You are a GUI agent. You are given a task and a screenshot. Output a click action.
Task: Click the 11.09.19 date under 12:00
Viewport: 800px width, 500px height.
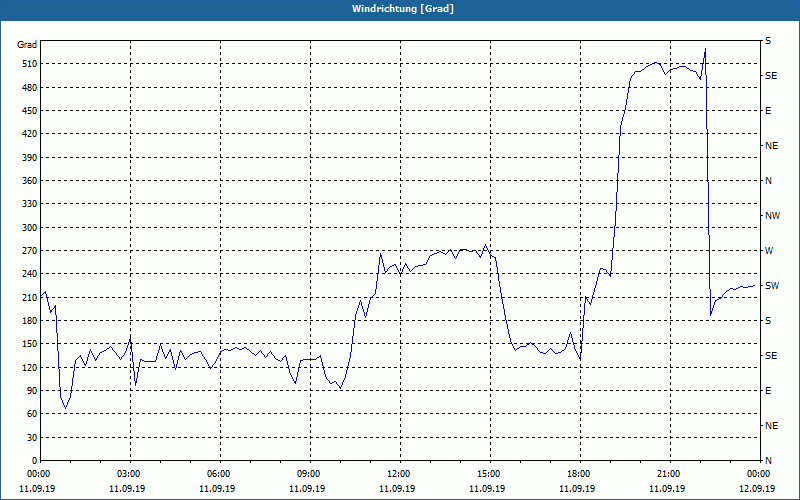397,488
